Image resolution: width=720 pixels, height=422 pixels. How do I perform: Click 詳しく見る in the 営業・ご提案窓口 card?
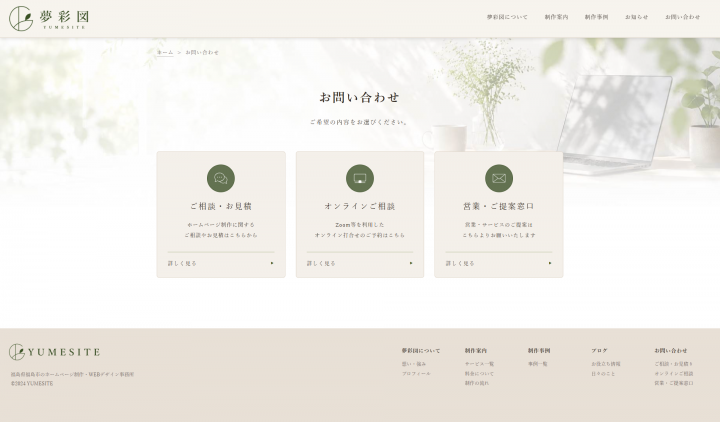click(460, 264)
